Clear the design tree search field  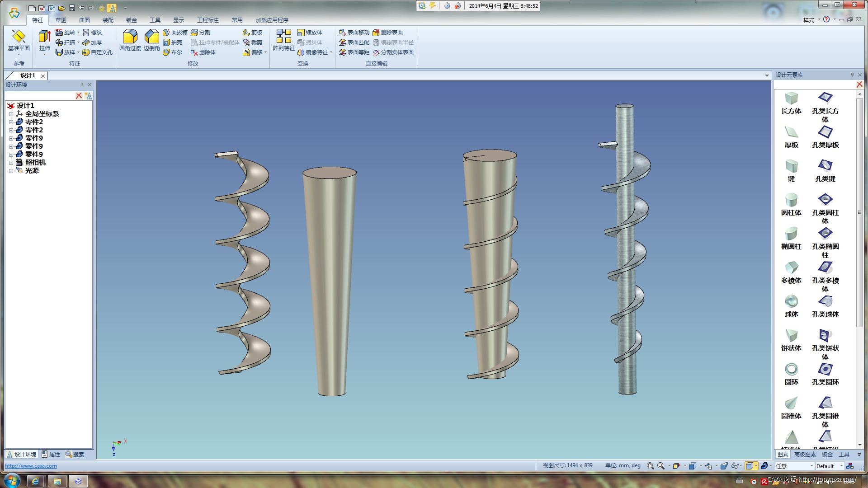tap(79, 96)
